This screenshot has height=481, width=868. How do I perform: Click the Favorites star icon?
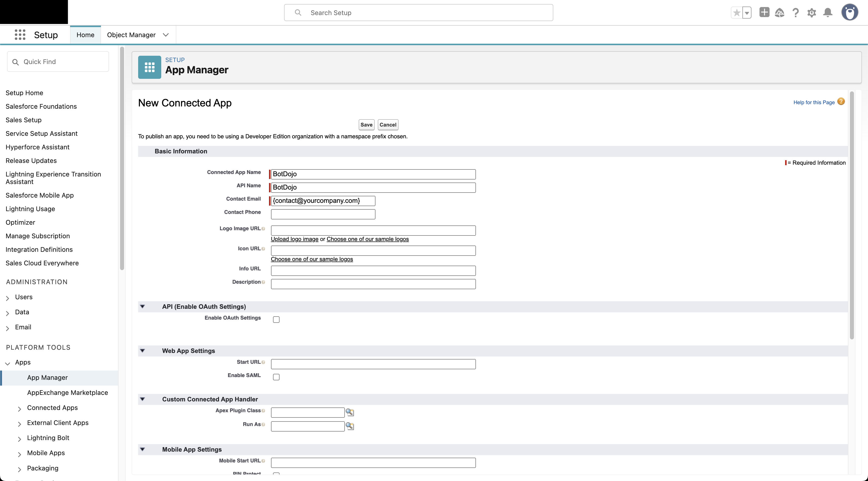[737, 13]
